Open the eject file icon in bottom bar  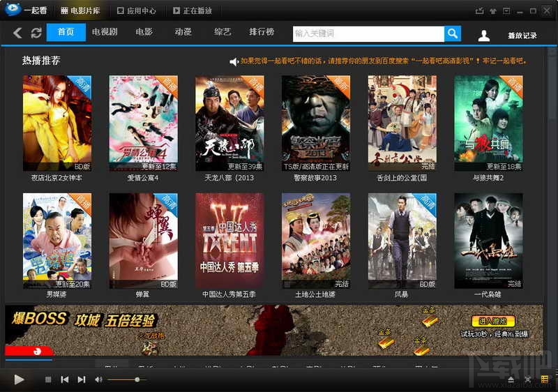tap(511, 379)
